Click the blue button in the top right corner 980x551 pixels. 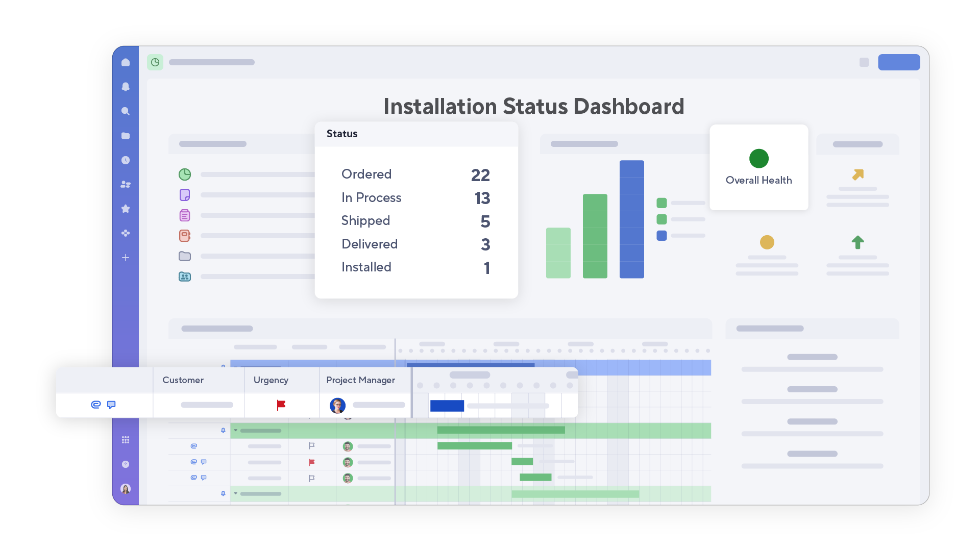click(899, 62)
